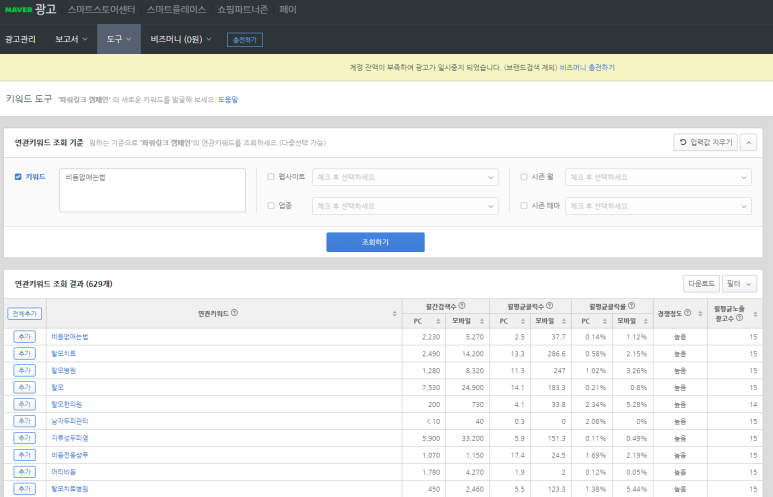This screenshot has height=497, width=773.
Task: Click the 다운로드 button
Action: click(x=701, y=284)
